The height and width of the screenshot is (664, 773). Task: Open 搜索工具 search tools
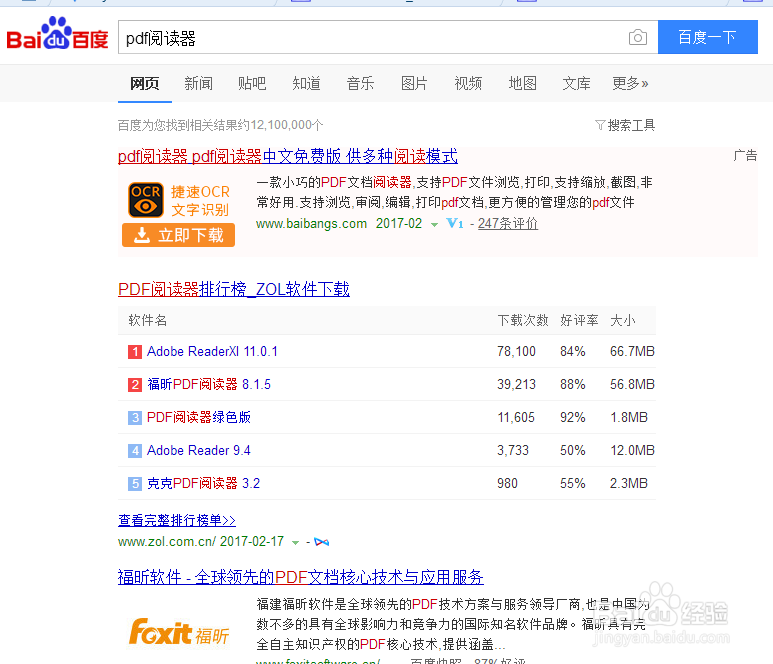(x=631, y=125)
